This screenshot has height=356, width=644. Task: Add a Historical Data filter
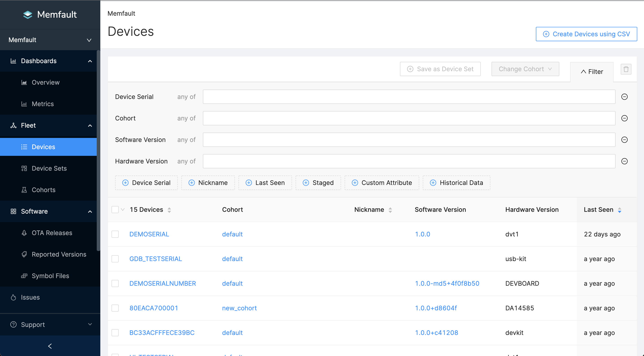click(457, 183)
